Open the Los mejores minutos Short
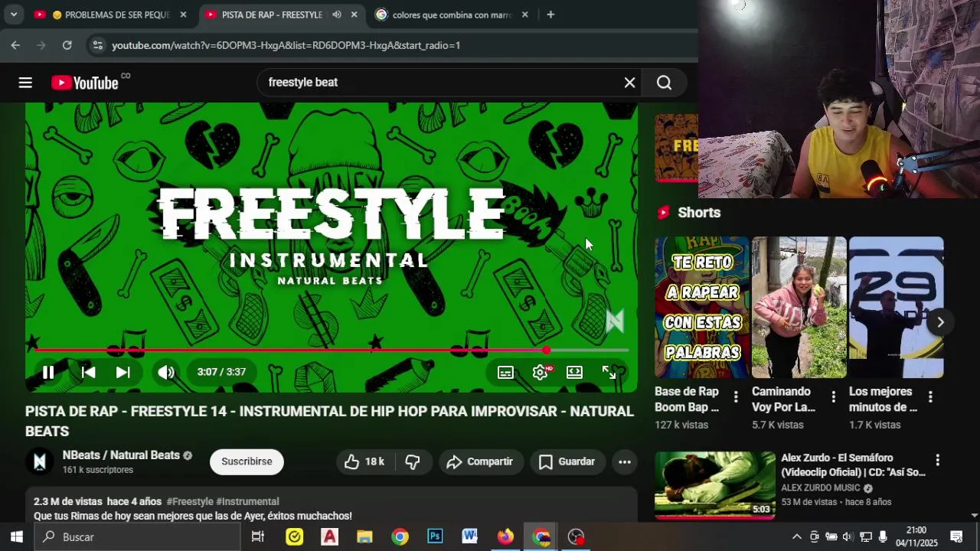Screen dimensions: 980x551 click(896, 307)
